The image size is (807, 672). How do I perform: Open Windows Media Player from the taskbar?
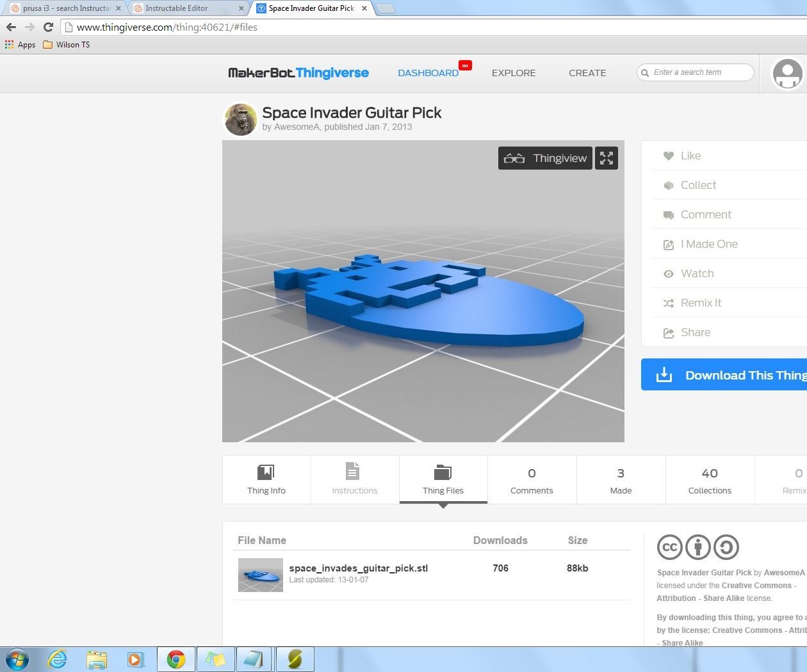[136, 659]
